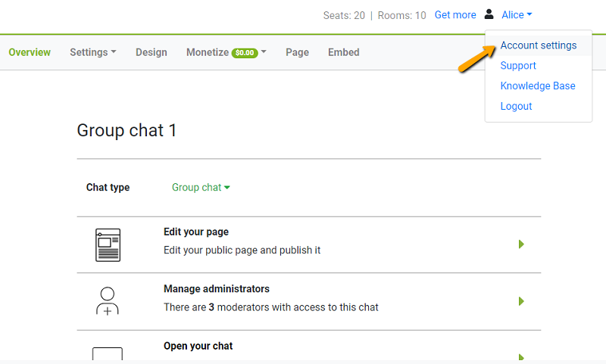Select Account settings from the menu
The width and height of the screenshot is (606, 364).
(538, 45)
